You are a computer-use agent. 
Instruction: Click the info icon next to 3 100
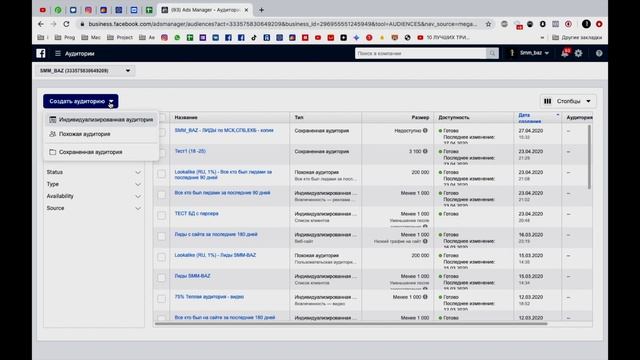point(425,151)
